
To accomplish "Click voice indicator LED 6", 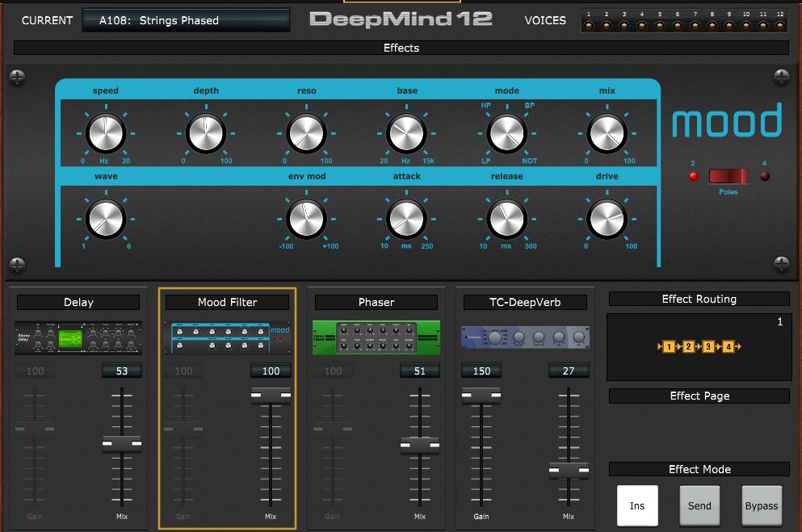I will point(677,26).
